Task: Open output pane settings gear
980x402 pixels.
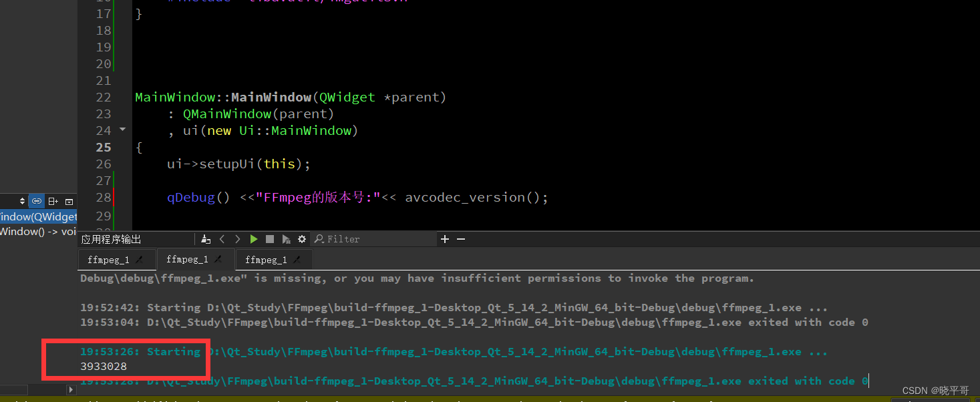Action: click(x=302, y=239)
